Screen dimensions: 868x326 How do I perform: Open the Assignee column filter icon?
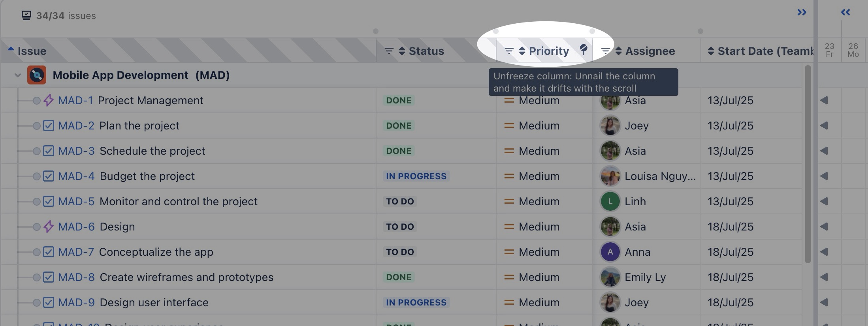pos(605,51)
